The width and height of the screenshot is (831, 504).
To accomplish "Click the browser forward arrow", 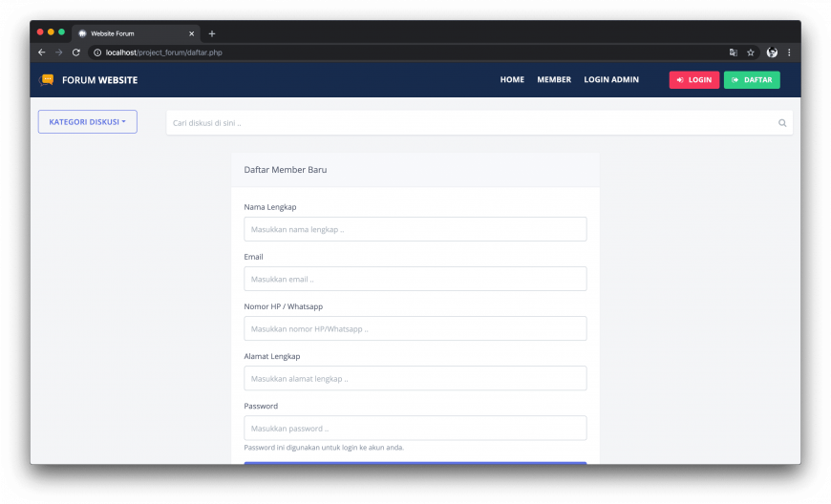I will (x=59, y=52).
